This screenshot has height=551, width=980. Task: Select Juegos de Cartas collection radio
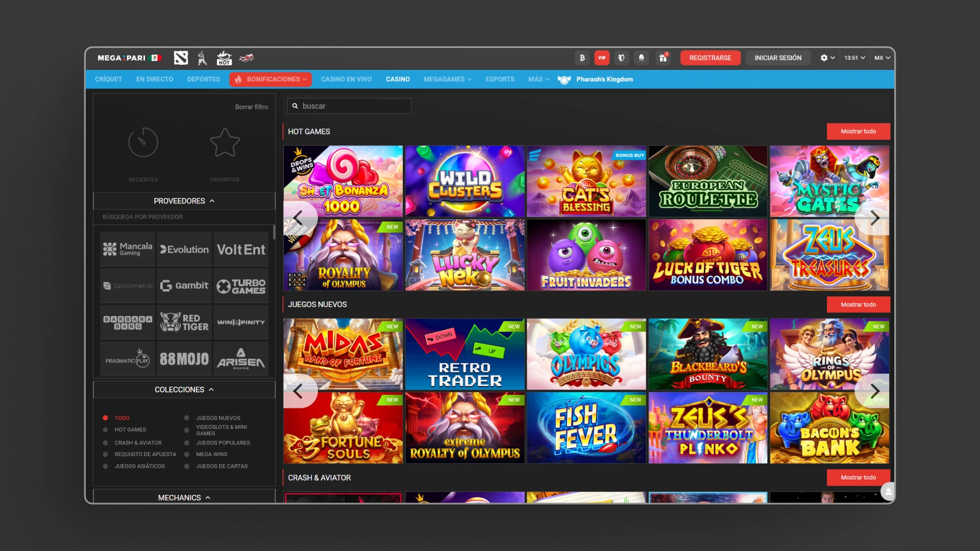[x=187, y=466]
